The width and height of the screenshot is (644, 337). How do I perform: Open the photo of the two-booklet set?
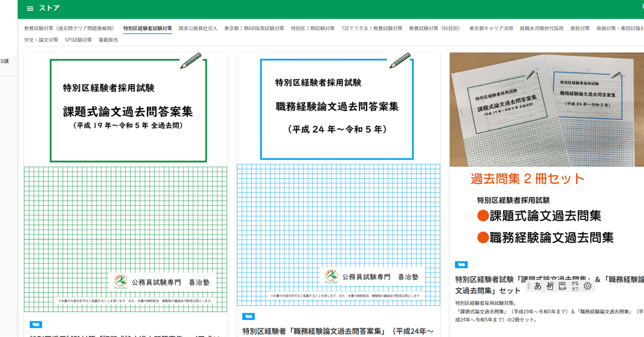(545, 109)
